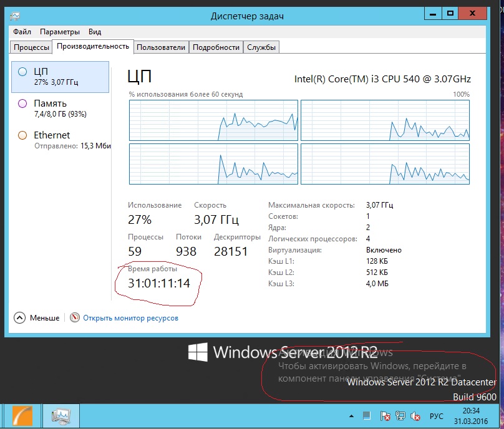Click the Task Manager taskbar icon
Screen dimensions: 504x429
[61, 416]
